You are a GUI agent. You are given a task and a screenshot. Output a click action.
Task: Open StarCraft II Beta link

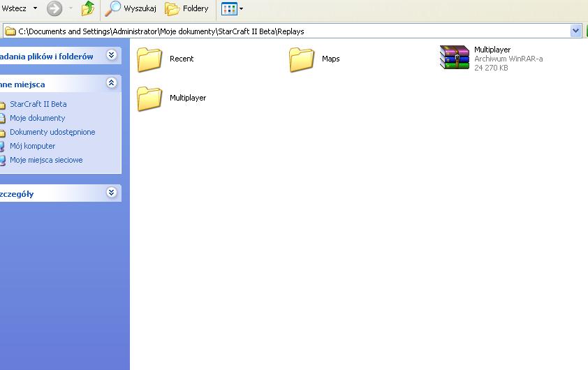38,104
